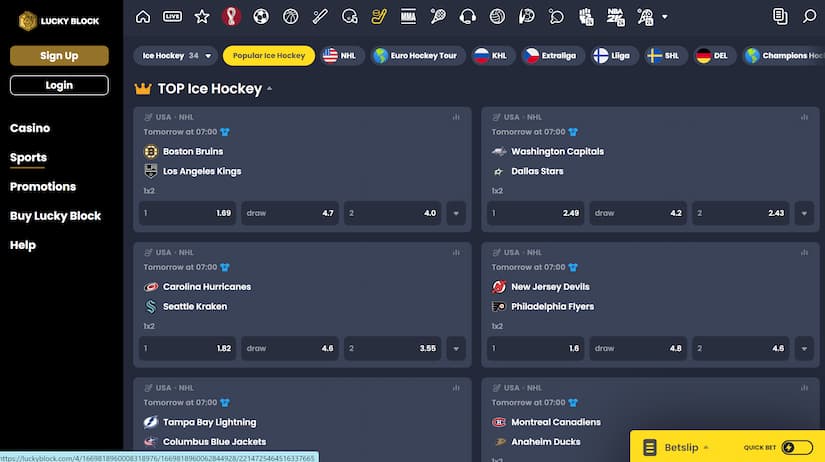Bet on Dallas Stars at 2.43
The height and width of the screenshot is (462, 825).
tap(741, 213)
